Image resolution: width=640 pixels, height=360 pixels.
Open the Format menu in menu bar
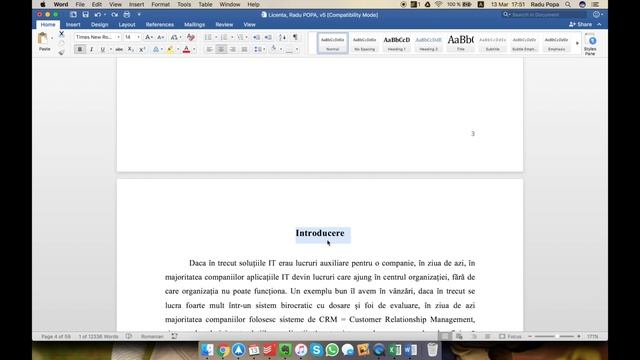click(160, 4)
